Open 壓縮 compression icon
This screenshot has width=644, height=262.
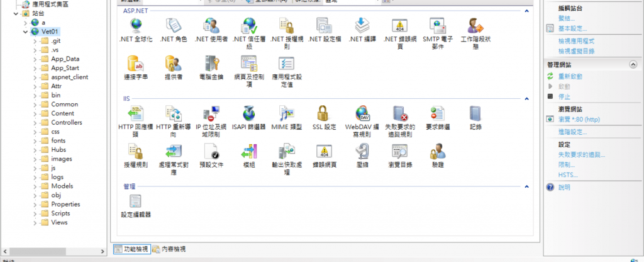click(x=362, y=152)
